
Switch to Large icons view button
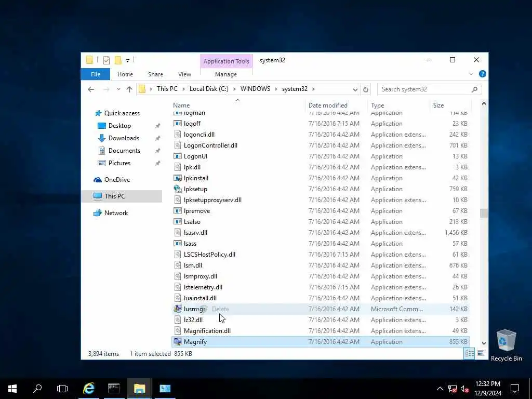coord(481,353)
